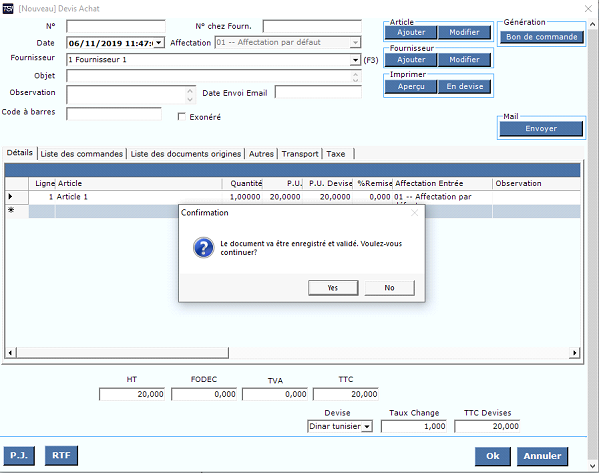Viewport: 600px width, 473px height.
Task: Click the blue question mark icon in Confirmation dialog
Action: coord(204,248)
